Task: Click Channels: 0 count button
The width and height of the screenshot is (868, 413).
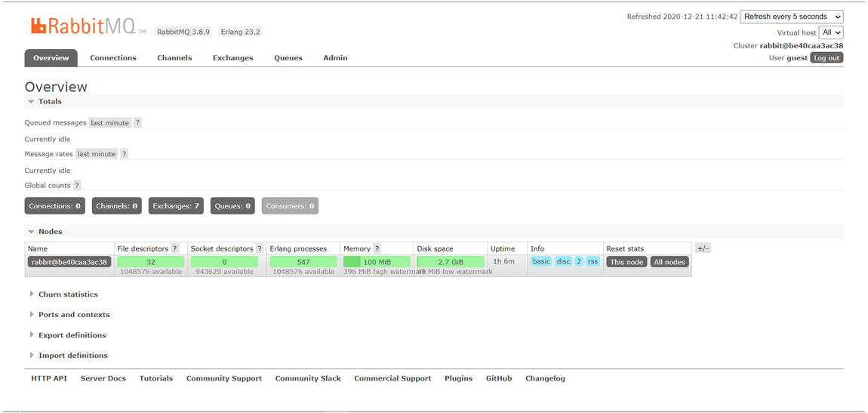Action: point(117,206)
